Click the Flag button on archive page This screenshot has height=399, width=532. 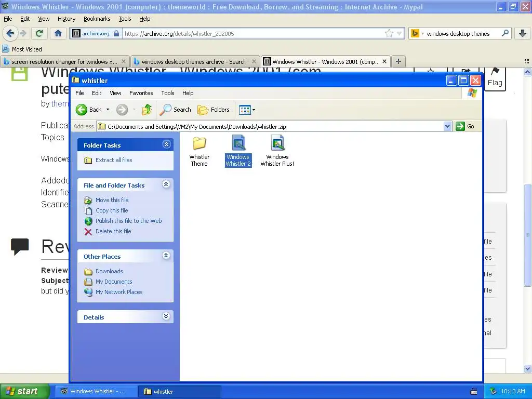(495, 78)
